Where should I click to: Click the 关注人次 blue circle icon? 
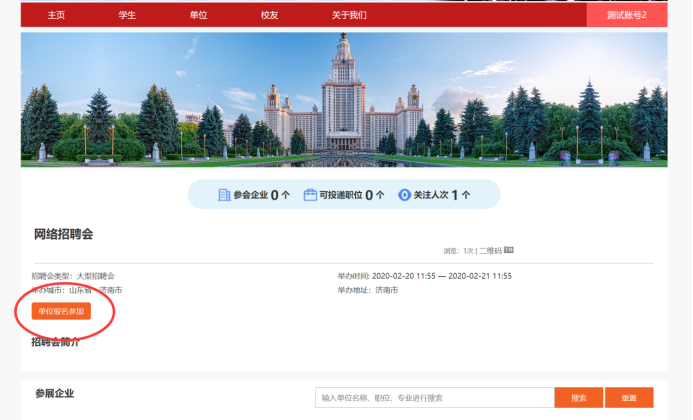click(405, 195)
